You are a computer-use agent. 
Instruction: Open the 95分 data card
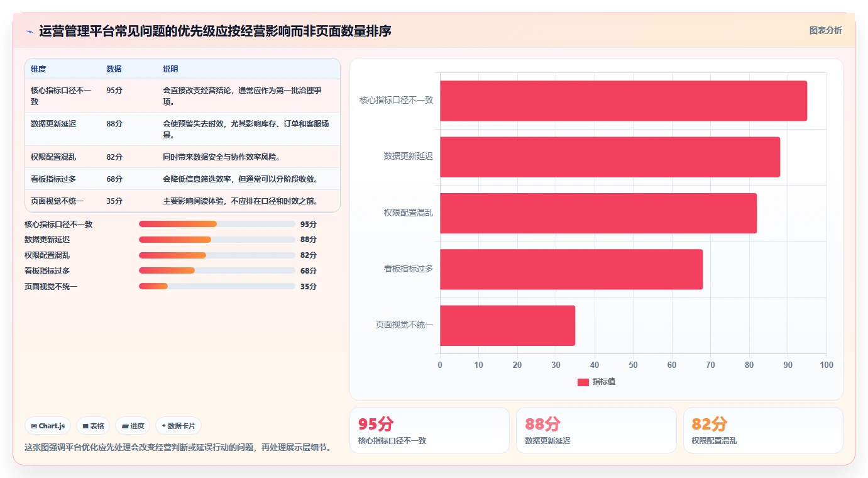click(x=429, y=430)
